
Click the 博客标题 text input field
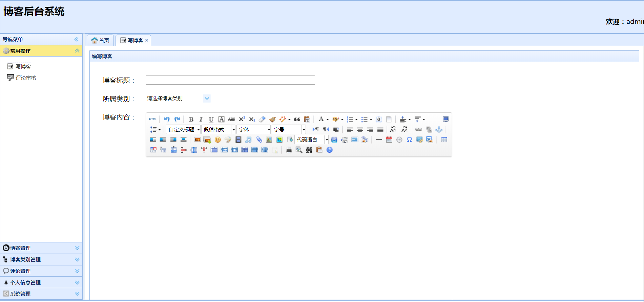(230, 80)
